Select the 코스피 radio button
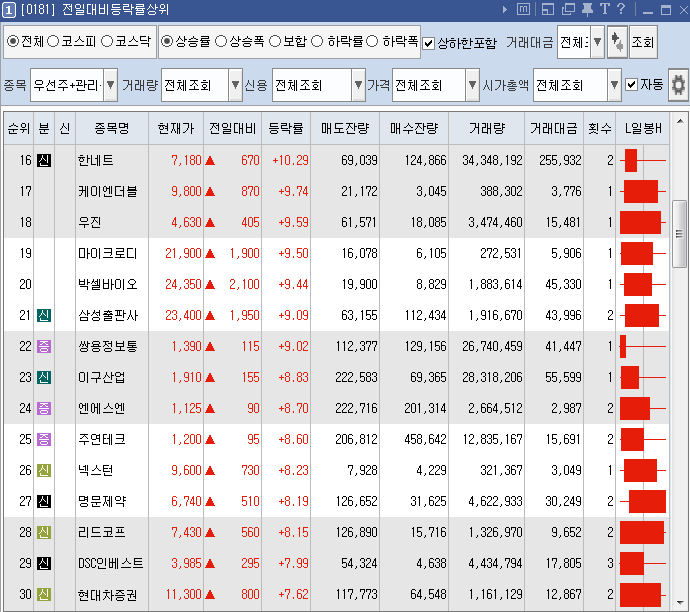The image size is (690, 612). tap(53, 41)
